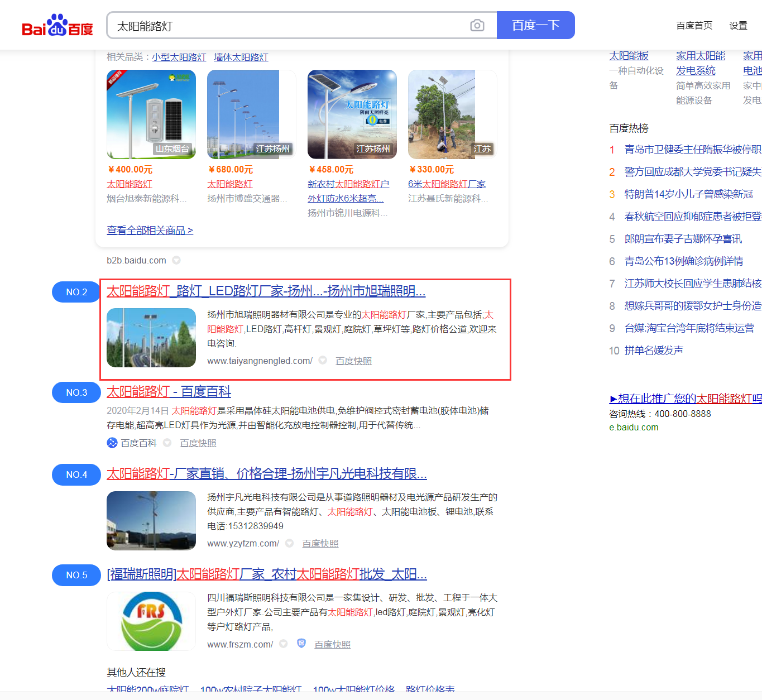Open hot topic 警方回应成都大学党委书记疑失
762x700 pixels.
[693, 172]
